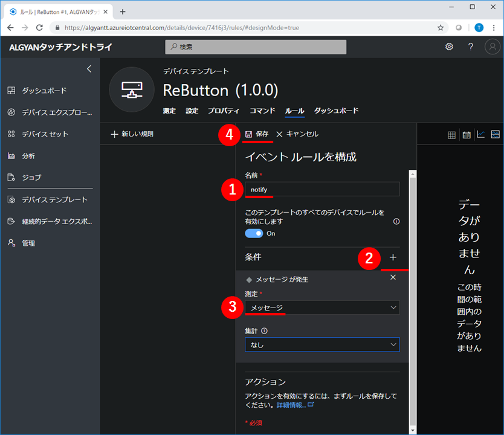Switch to the 設定 tab

tap(192, 111)
